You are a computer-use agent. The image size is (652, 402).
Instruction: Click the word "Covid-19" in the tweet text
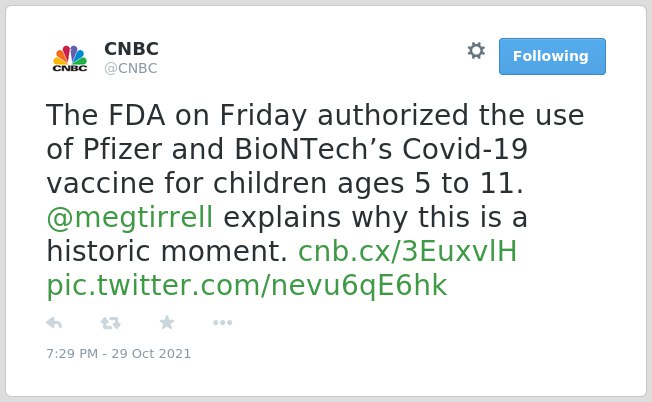465,149
